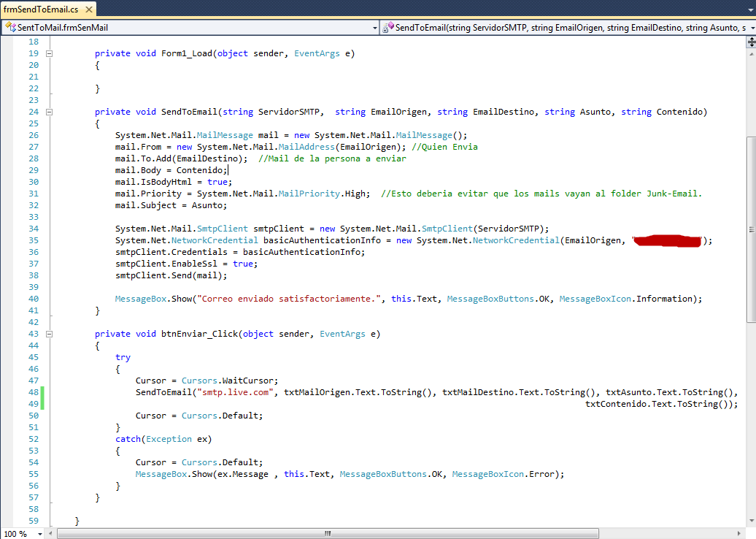Click the vertical scrollbar down arrow
Screen dimensions: 756x539
751,521
